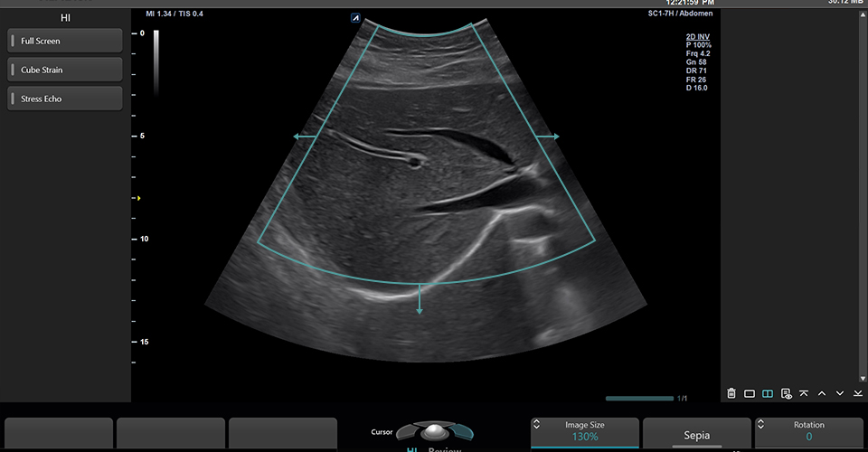Go to previous item with up chevron
Image resolution: width=868 pixels, height=452 pixels.
[822, 393]
